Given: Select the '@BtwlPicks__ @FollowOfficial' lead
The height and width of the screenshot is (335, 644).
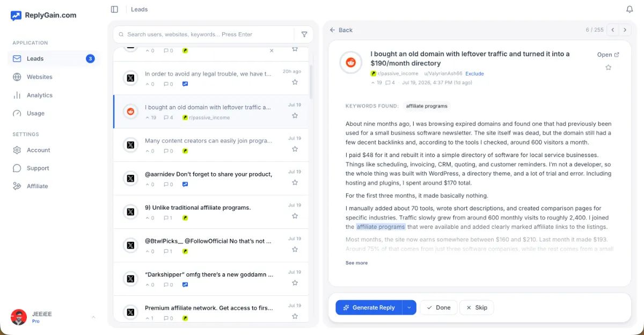Looking at the screenshot, I should 211,245.
